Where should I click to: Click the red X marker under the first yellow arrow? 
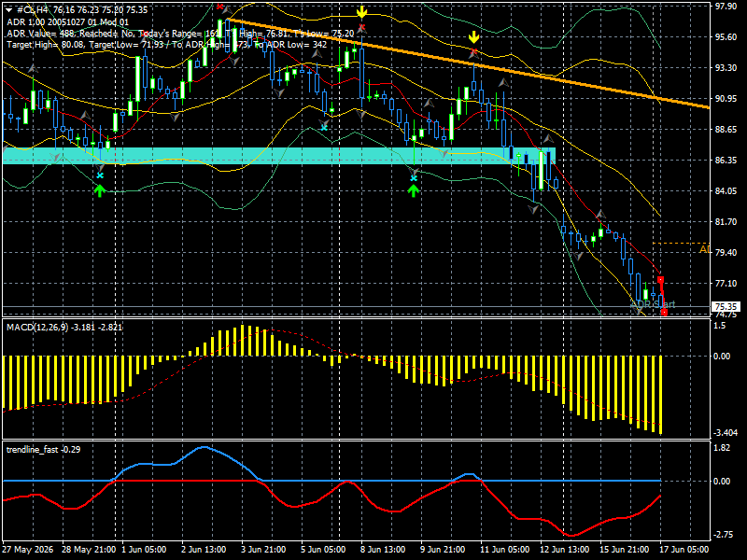pos(362,27)
